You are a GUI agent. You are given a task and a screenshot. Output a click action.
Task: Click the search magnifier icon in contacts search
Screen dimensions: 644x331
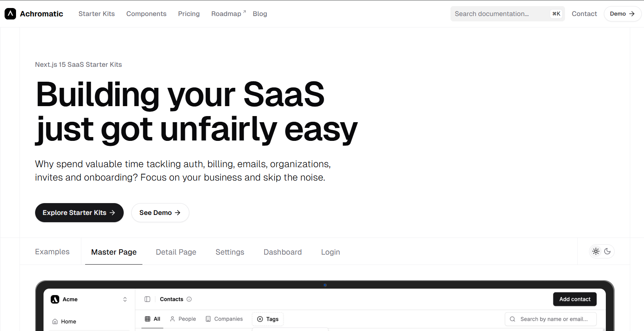click(513, 319)
